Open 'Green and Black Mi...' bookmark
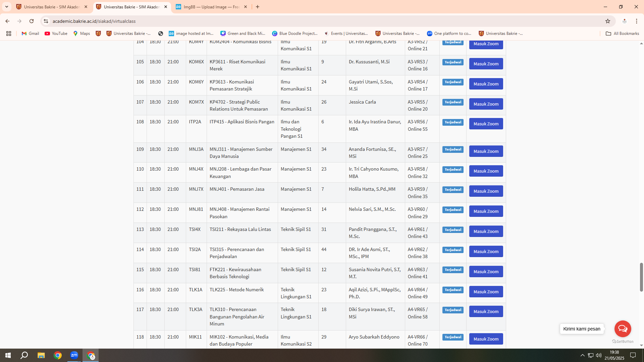This screenshot has width=644, height=362. pos(243,34)
